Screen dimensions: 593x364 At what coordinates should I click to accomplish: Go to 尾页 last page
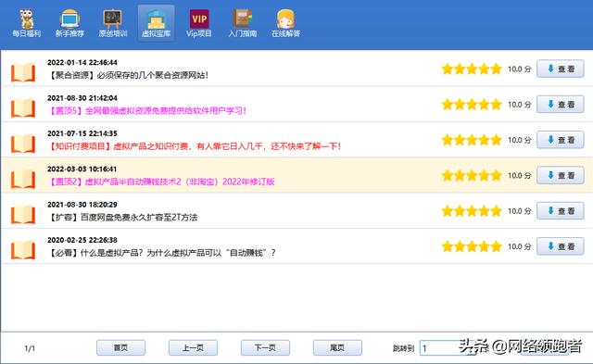tap(337, 347)
